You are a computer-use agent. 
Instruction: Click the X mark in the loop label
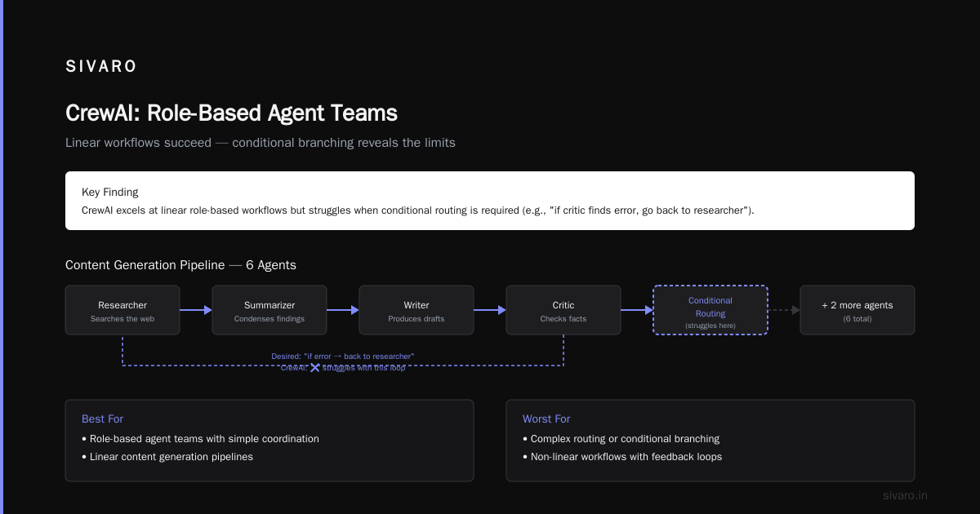tap(314, 367)
